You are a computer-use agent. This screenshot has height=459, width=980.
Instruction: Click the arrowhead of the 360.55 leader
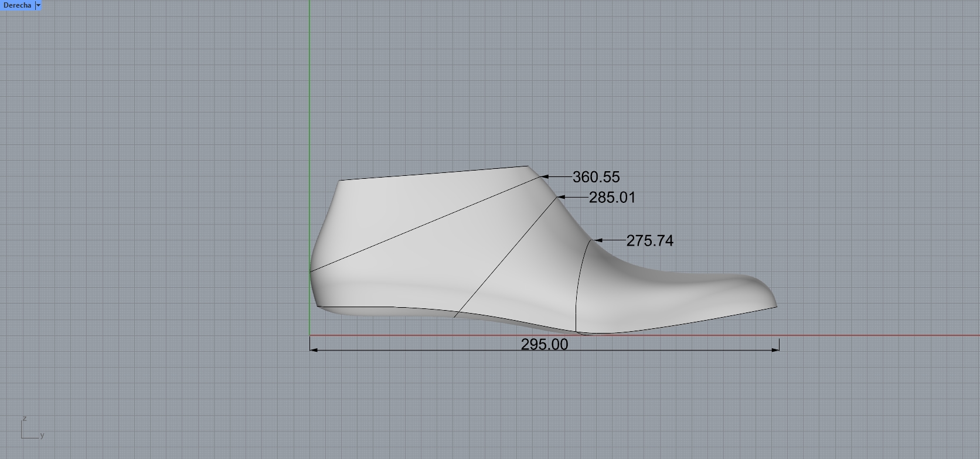tap(543, 176)
